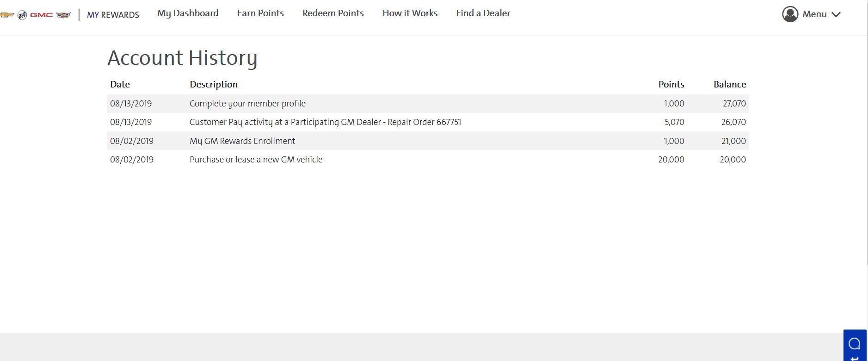
Task: Go to My Dashboard
Action: [x=188, y=13]
